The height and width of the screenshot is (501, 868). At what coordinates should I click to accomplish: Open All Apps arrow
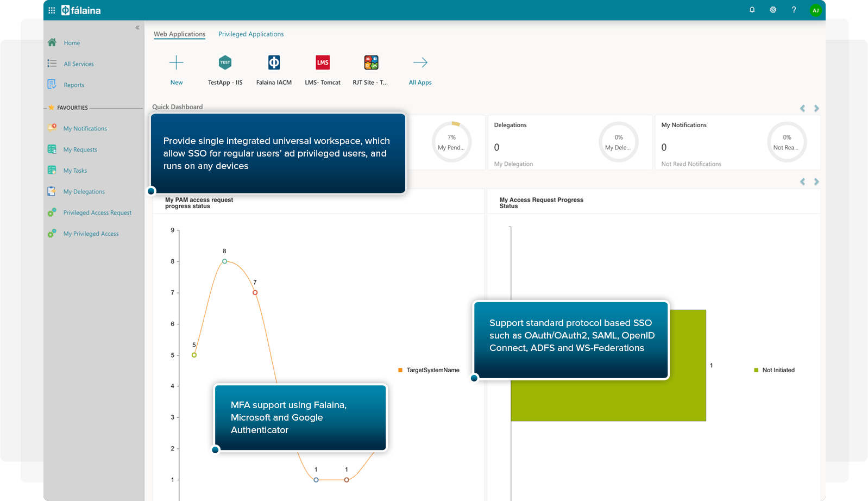coord(420,62)
